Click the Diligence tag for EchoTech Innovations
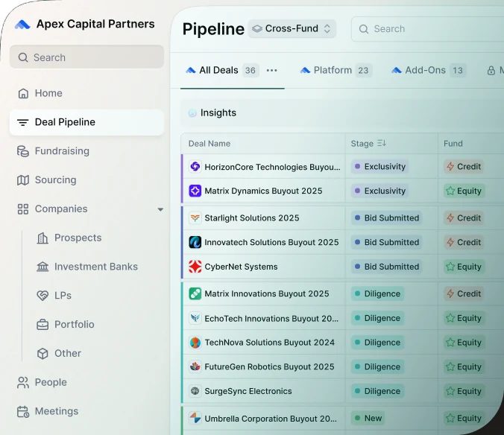Screen dimensions: 504x435 pos(377,318)
